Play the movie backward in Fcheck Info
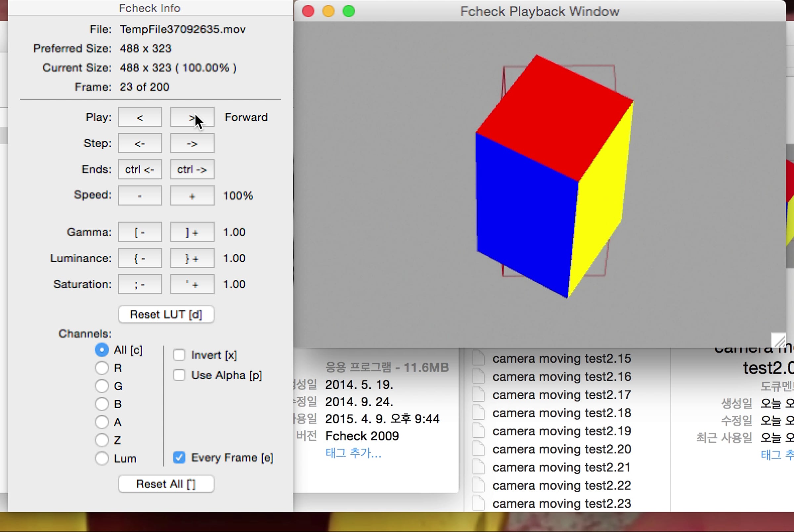This screenshot has height=532, width=794. point(140,117)
